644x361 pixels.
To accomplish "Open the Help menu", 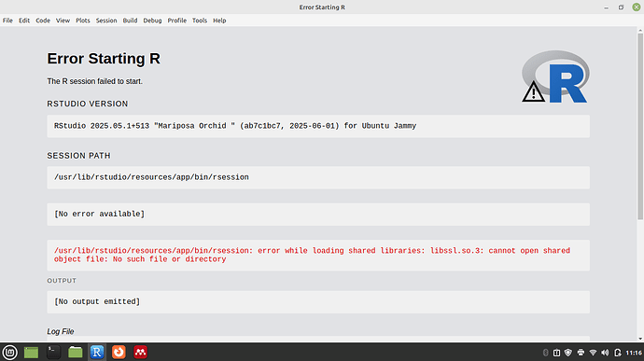I will coord(219,21).
